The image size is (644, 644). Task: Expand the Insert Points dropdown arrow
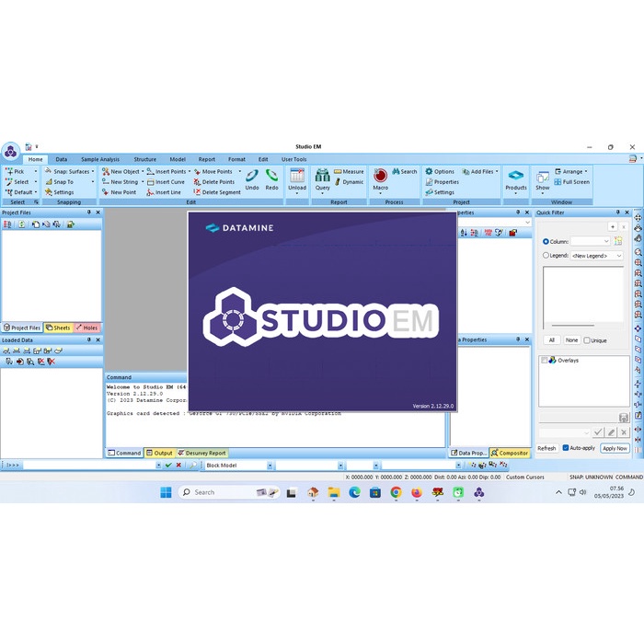[x=190, y=171]
